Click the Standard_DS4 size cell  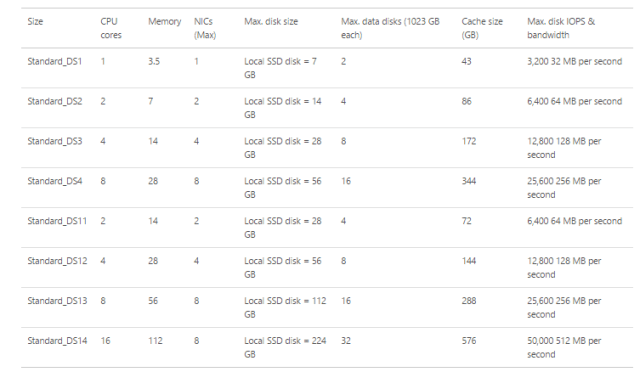coord(55,181)
